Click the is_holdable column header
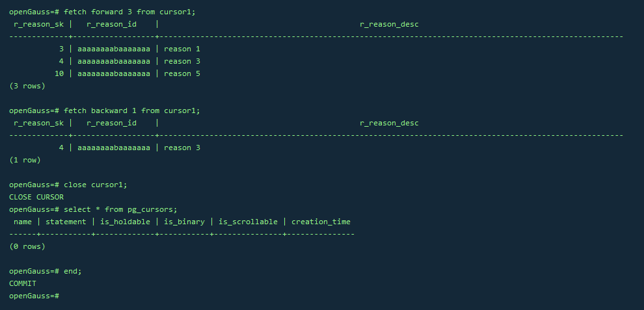Image resolution: width=644 pixels, height=310 pixels. 125,222
